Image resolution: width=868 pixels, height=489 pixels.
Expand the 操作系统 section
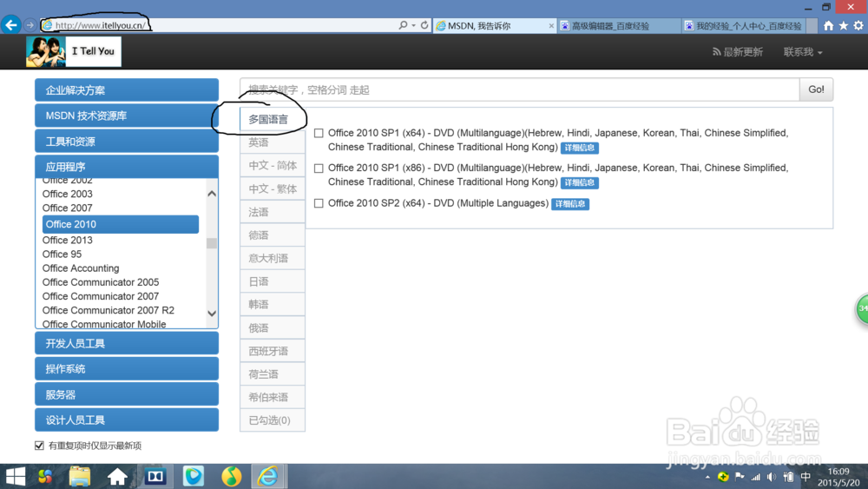point(127,369)
